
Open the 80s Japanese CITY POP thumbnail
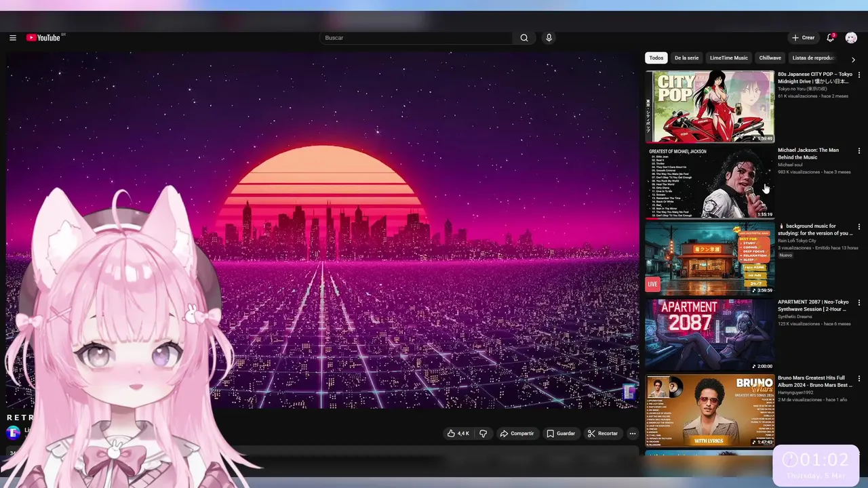point(709,106)
